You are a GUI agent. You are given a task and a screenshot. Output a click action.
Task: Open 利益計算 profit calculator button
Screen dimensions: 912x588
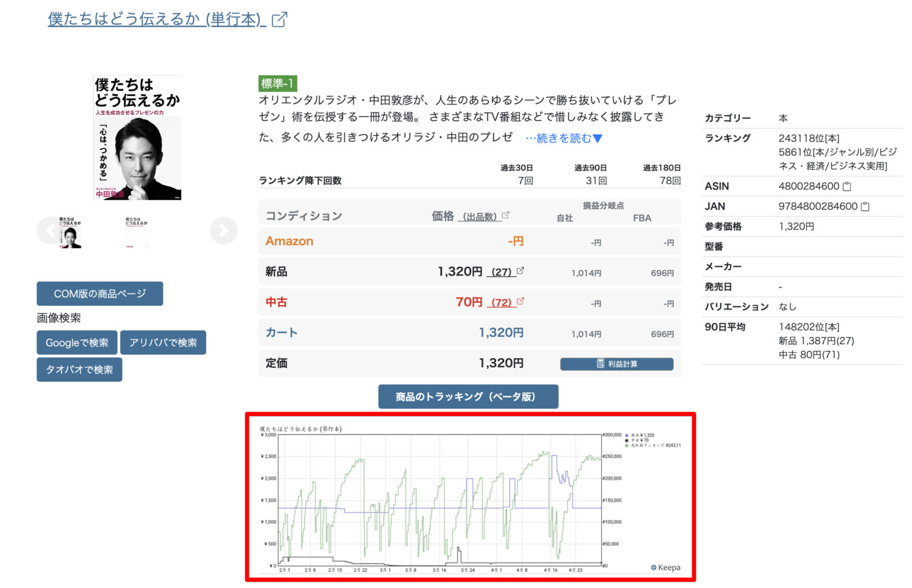click(x=617, y=364)
